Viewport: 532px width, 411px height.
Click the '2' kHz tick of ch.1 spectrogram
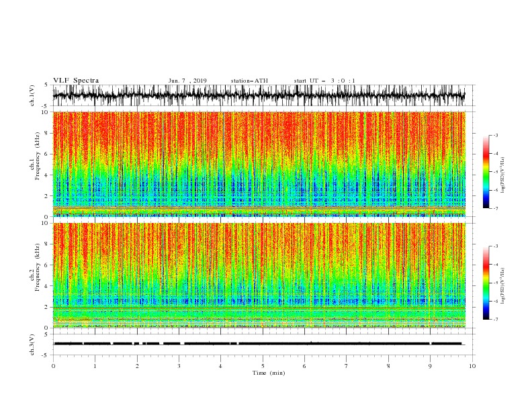(46, 195)
